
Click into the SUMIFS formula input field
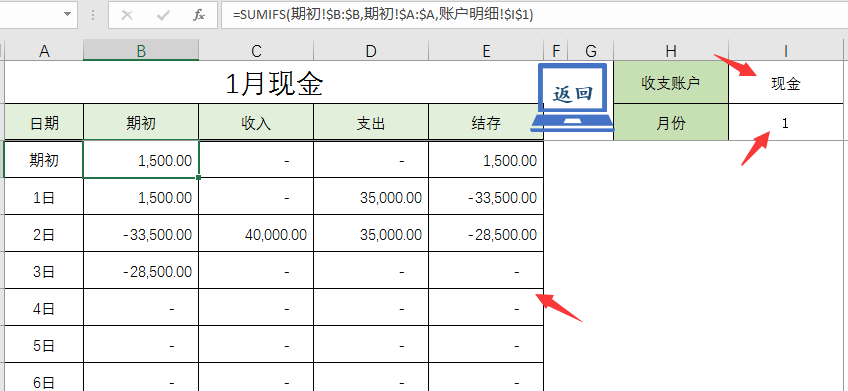(534, 15)
